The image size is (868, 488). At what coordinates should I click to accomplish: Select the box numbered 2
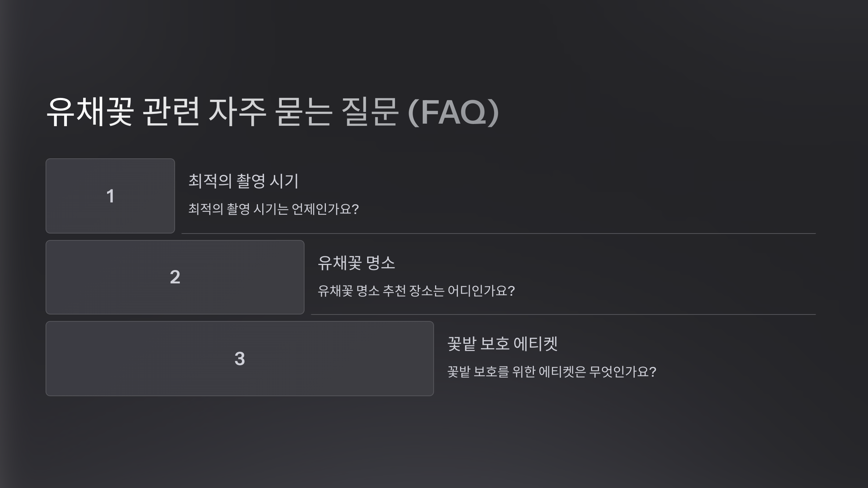(x=175, y=277)
